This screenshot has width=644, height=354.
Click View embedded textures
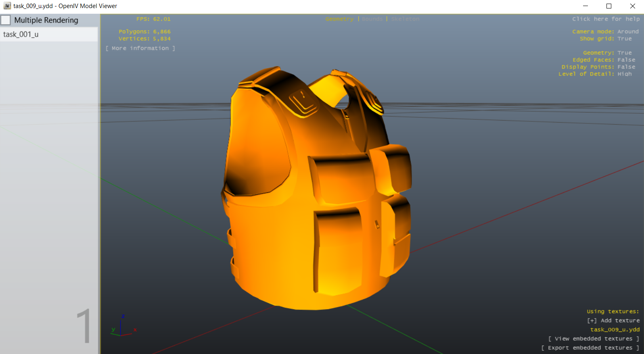[593, 339]
